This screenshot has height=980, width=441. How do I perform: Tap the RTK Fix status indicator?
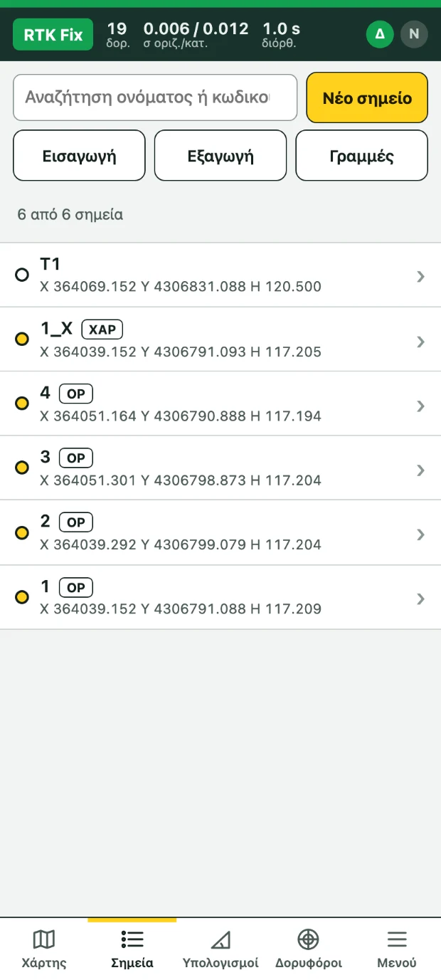pyautogui.click(x=53, y=34)
